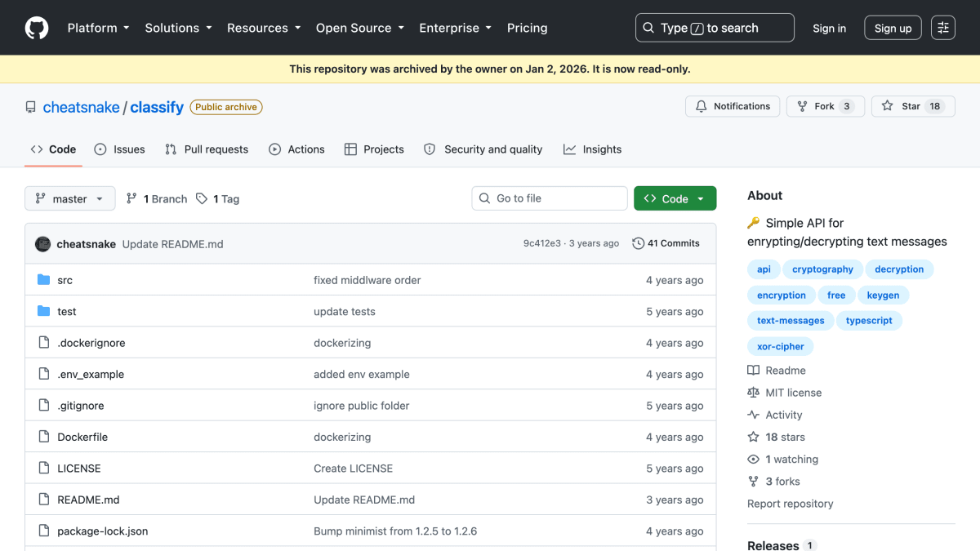Click the branch icon next to 1 Branch
Screen dimensions: 980x551
point(132,198)
